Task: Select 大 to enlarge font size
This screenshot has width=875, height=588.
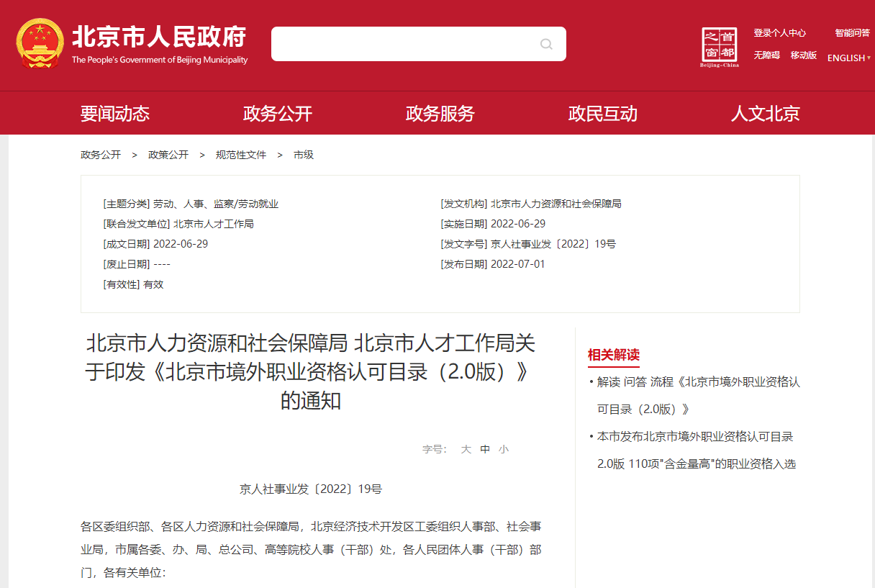Action: click(466, 448)
